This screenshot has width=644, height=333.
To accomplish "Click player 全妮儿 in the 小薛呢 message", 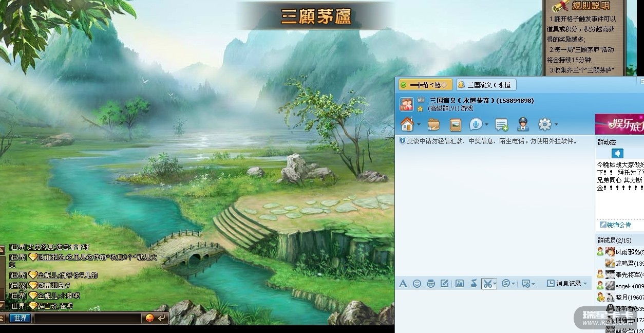I will tap(48, 295).
